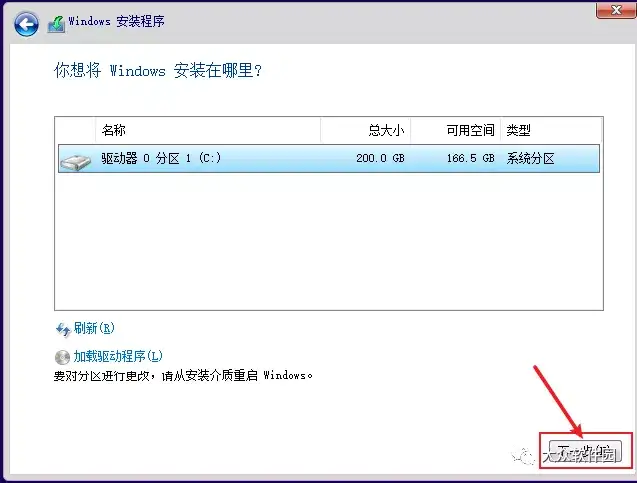Click the Next button at the bottom right
This screenshot has height=483, width=637.
(x=585, y=451)
